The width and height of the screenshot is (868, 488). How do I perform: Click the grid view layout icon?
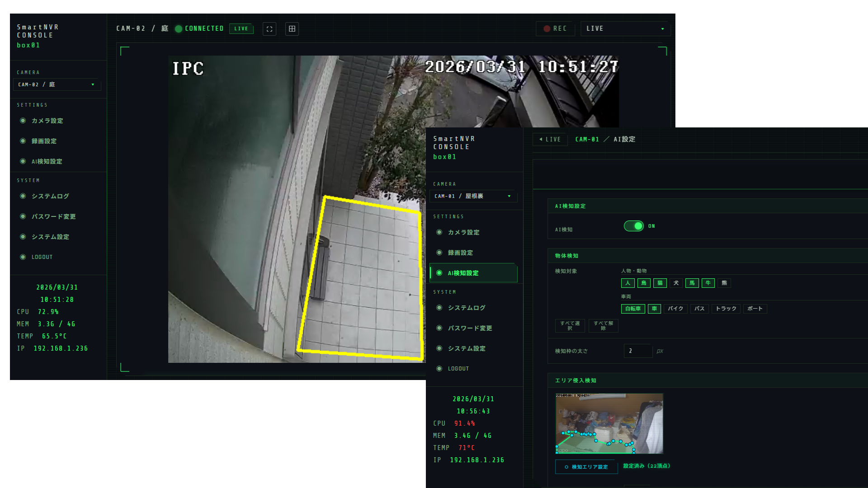coord(292,29)
